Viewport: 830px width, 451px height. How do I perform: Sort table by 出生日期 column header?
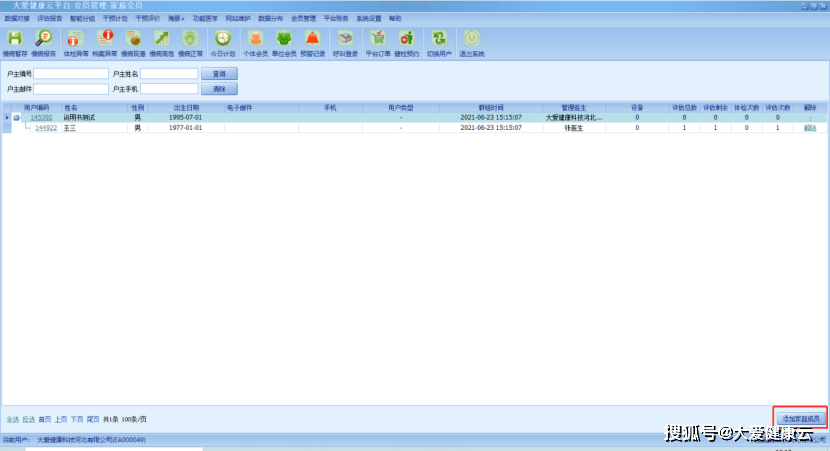[186, 107]
